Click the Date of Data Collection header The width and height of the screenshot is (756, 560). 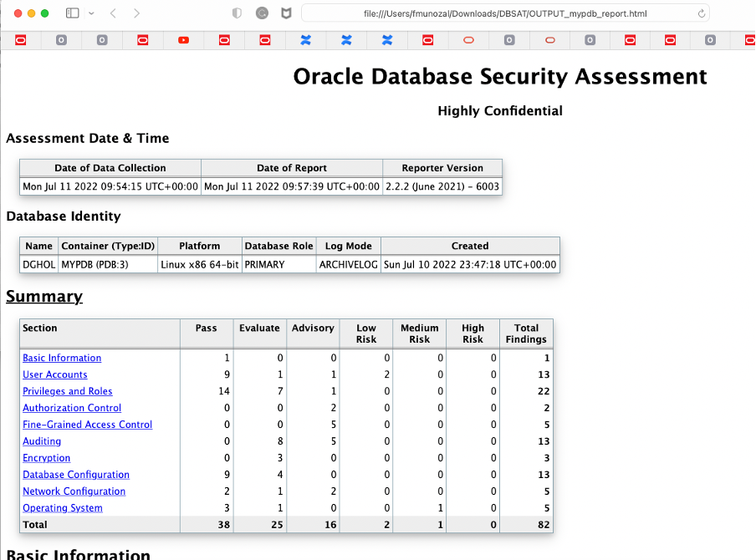tap(110, 168)
